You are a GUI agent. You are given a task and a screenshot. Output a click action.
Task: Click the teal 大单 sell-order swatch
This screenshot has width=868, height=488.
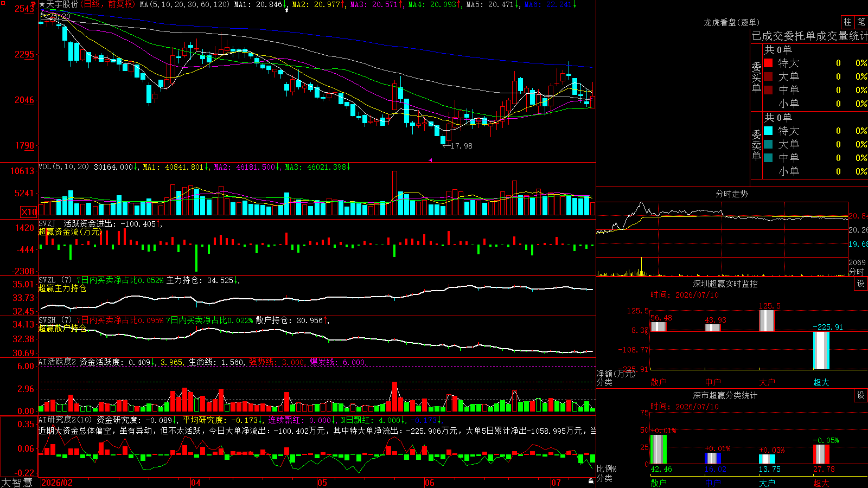(x=768, y=144)
